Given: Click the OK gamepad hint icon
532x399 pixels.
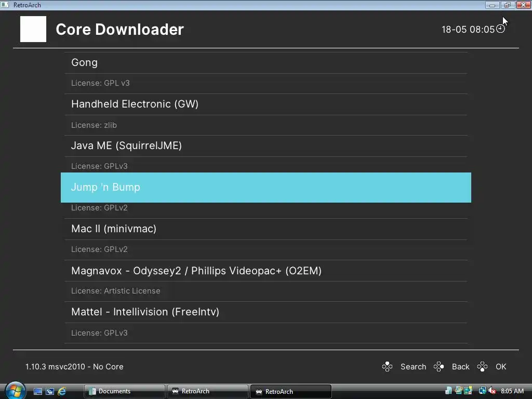Looking at the screenshot, I should point(482,367).
